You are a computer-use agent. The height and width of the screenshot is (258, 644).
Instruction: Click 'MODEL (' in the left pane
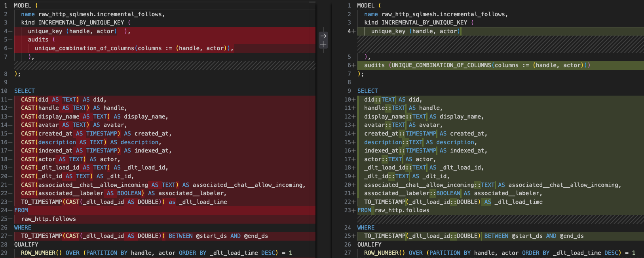[x=26, y=6]
